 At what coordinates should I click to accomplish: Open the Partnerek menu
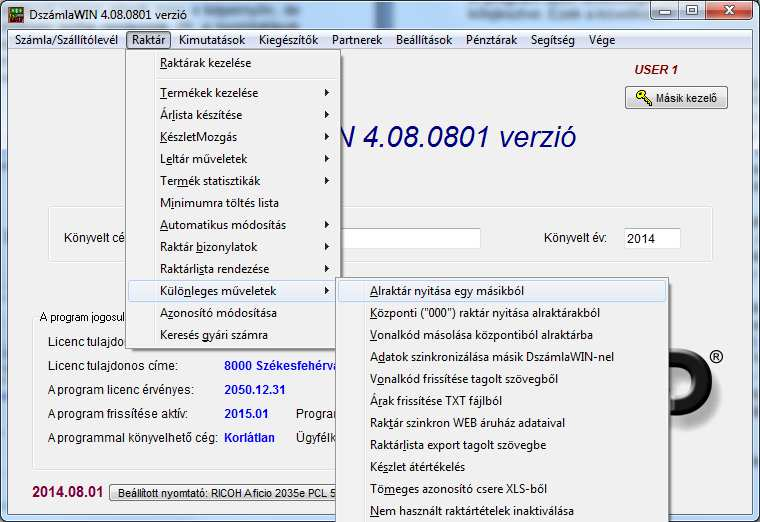[357, 40]
